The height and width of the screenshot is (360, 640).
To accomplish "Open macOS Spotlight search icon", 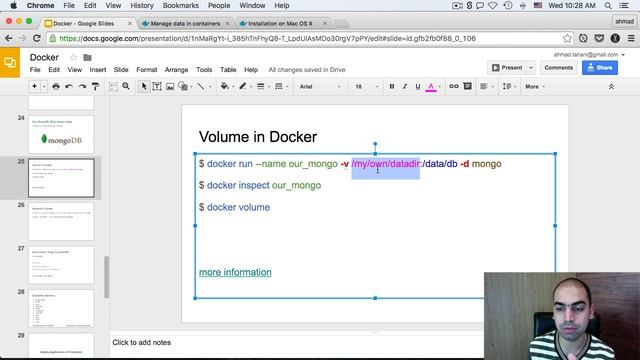I will 608,6.
